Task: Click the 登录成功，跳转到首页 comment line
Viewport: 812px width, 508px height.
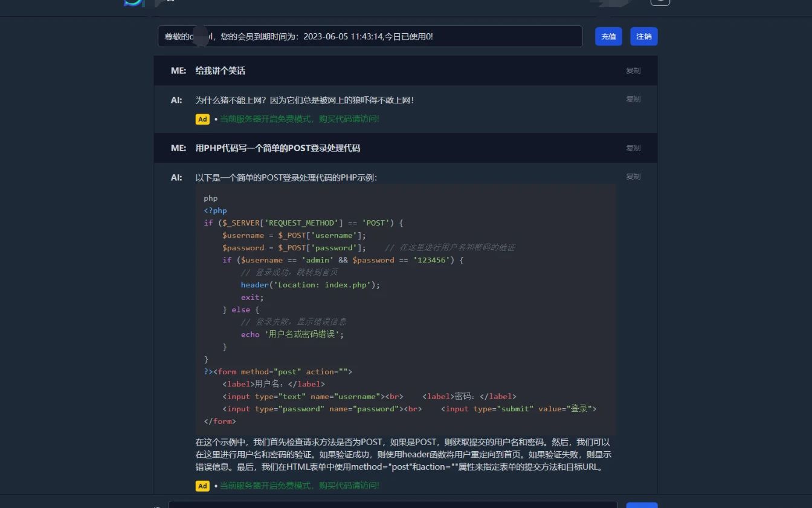Action: pyautogui.click(x=289, y=273)
